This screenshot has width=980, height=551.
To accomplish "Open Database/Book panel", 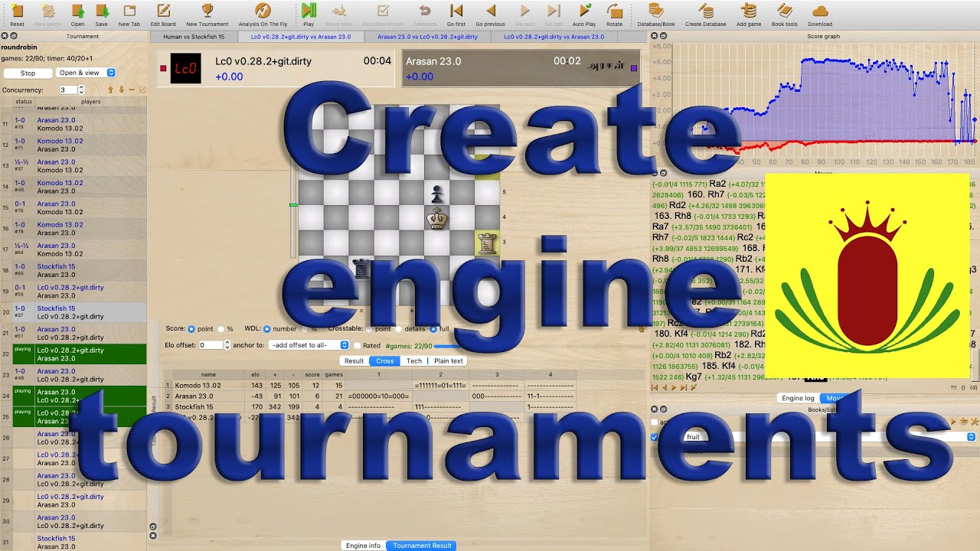I will click(x=656, y=11).
